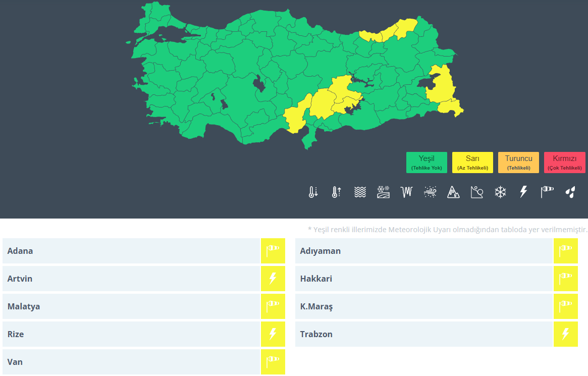Select the orange Turuncu legend box

point(518,163)
